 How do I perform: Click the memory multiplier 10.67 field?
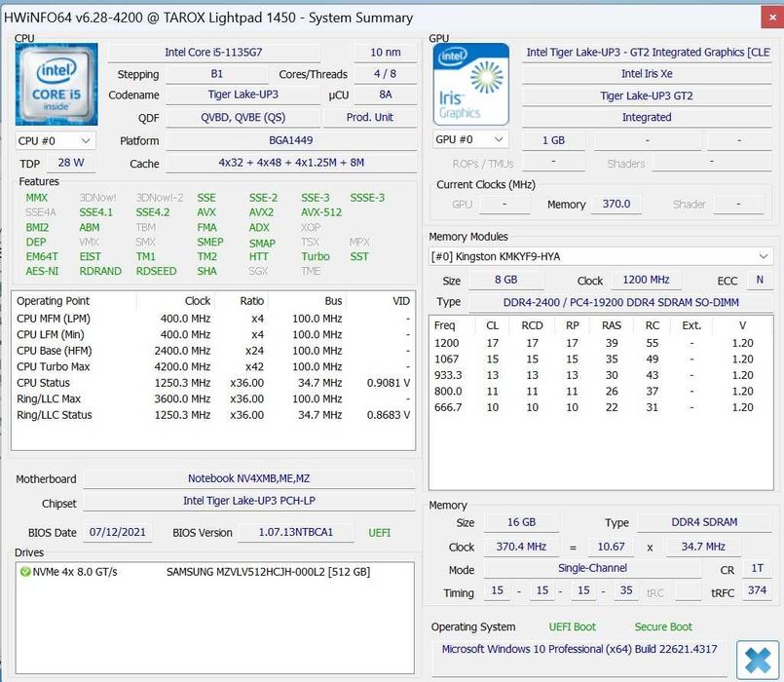(611, 547)
